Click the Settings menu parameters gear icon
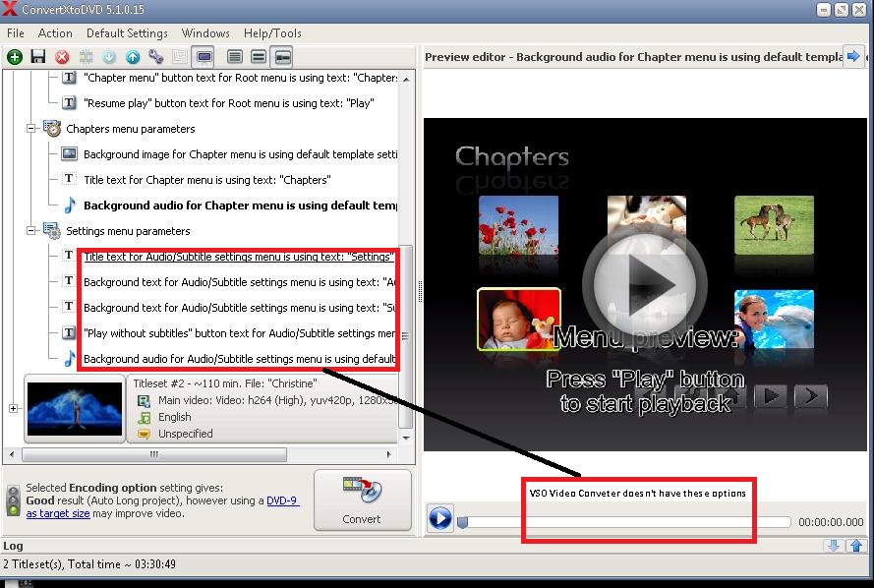 [x=52, y=231]
